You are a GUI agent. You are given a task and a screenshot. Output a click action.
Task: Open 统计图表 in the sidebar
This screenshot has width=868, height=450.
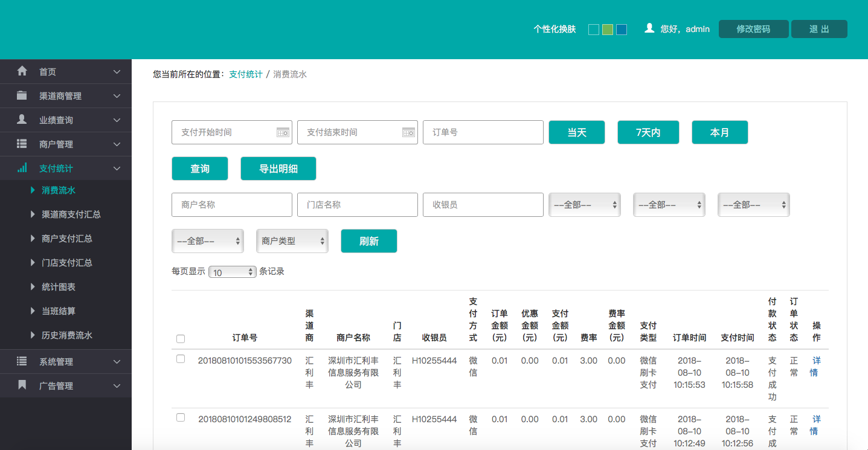(x=59, y=287)
